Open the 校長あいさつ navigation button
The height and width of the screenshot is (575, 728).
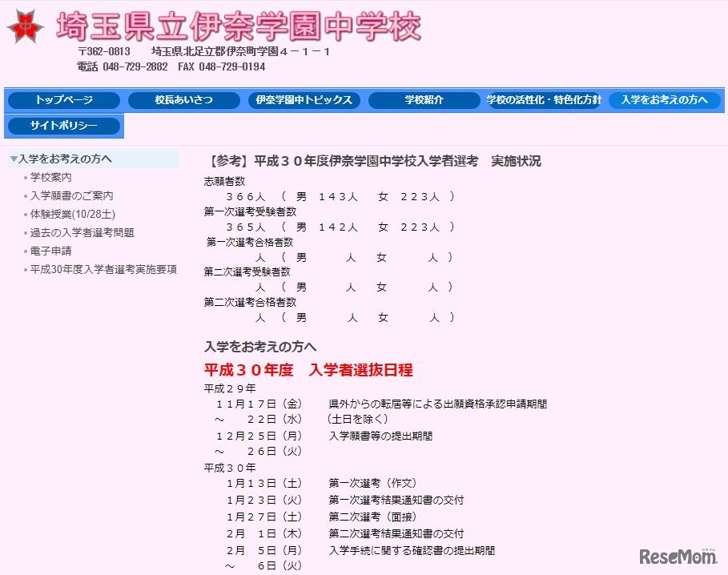(183, 100)
